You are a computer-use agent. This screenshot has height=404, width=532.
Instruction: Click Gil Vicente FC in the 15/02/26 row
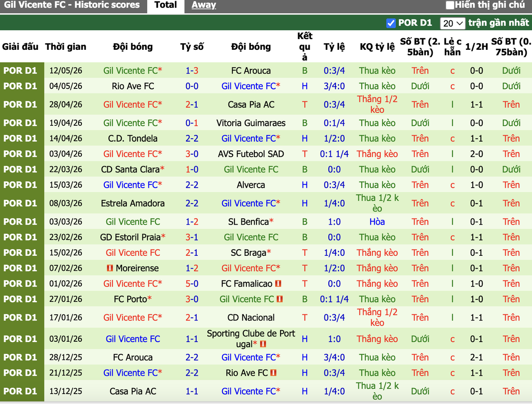tap(133, 252)
